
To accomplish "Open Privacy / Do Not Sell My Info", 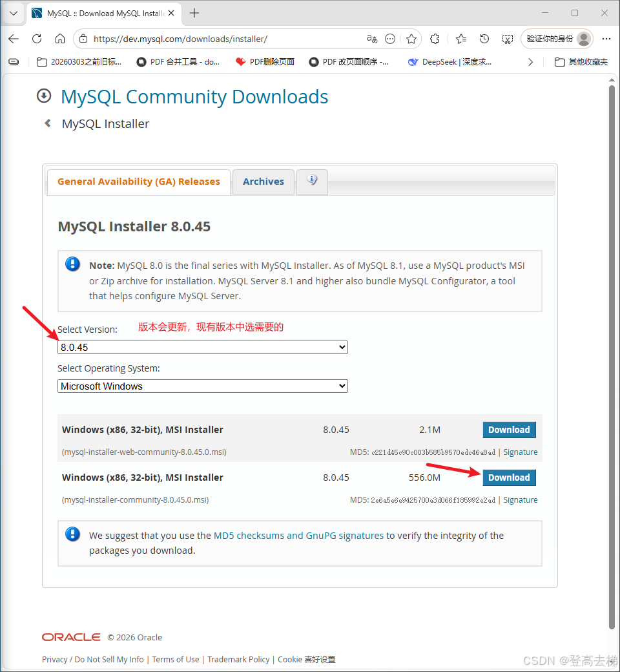I will (x=92, y=660).
